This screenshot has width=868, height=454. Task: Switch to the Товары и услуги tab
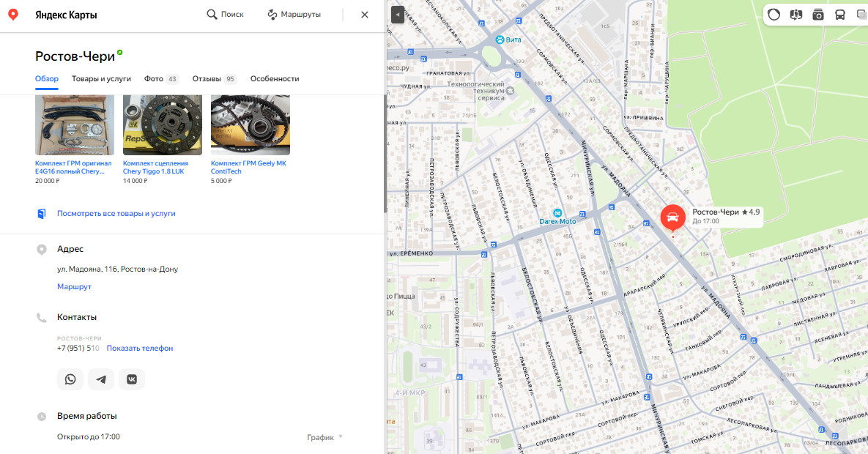pyautogui.click(x=101, y=78)
